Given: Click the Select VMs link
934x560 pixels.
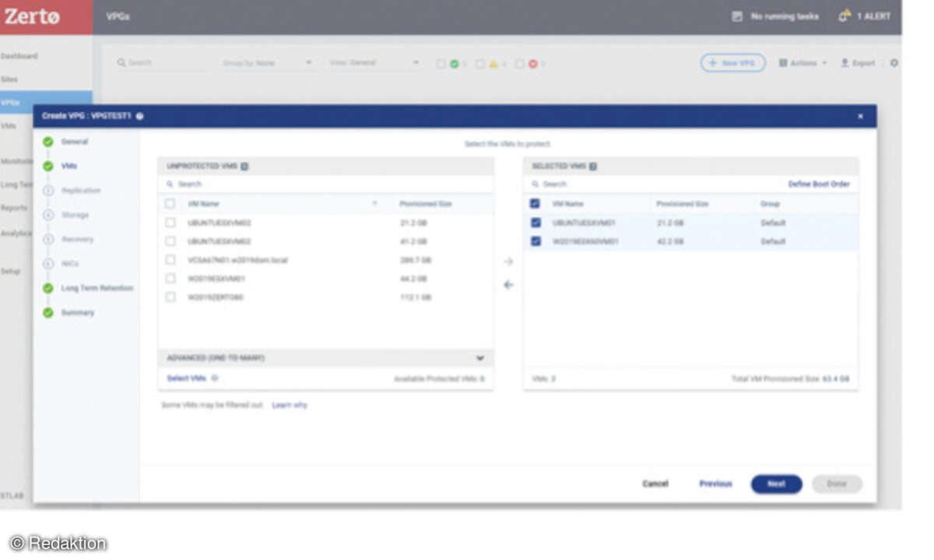Looking at the screenshot, I should 187,378.
